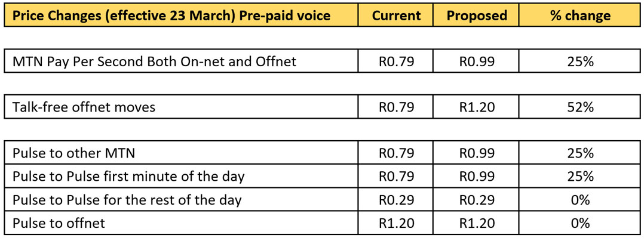
Task: Select the 'MTN Pay Per Second' row label
Action: (x=154, y=61)
